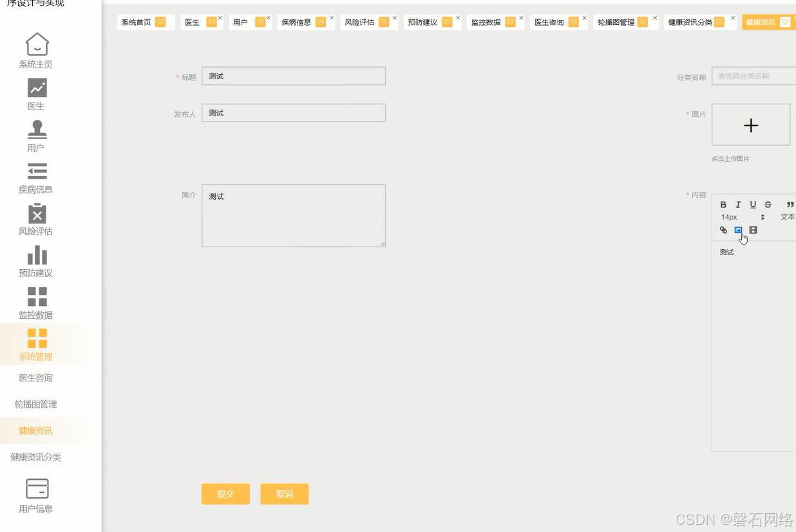Open the 用户 person icon in sidebar

pos(37,129)
